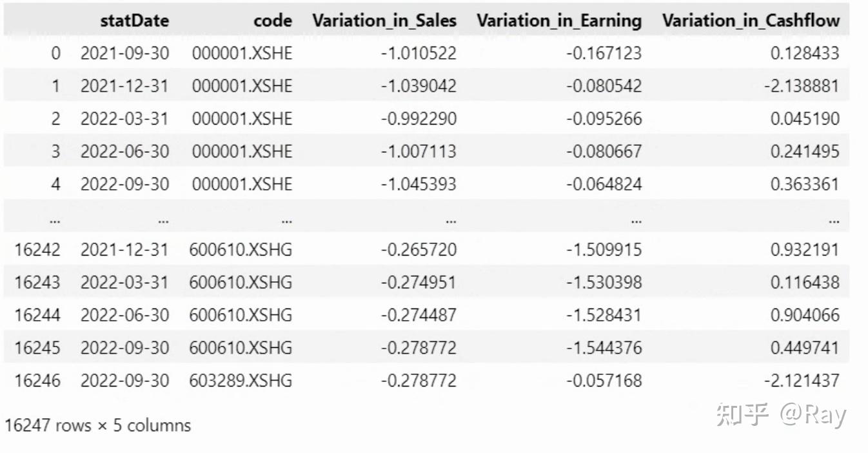Select the 603289.XSHG code cell
The width and height of the screenshot is (868, 453).
click(x=241, y=381)
